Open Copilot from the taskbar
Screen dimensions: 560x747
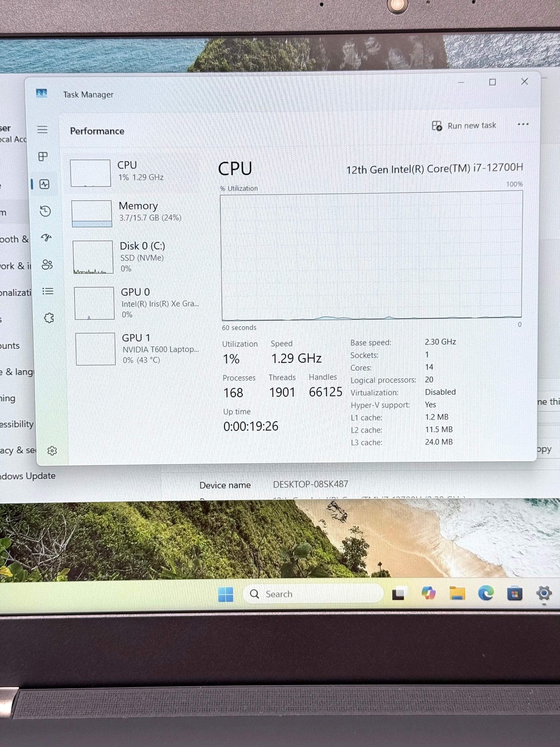coord(428,593)
